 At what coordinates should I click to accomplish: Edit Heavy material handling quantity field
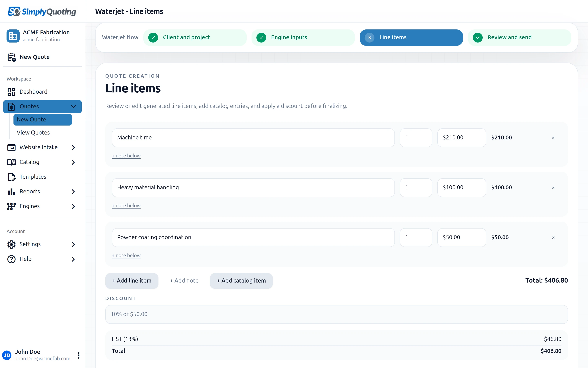click(x=416, y=188)
